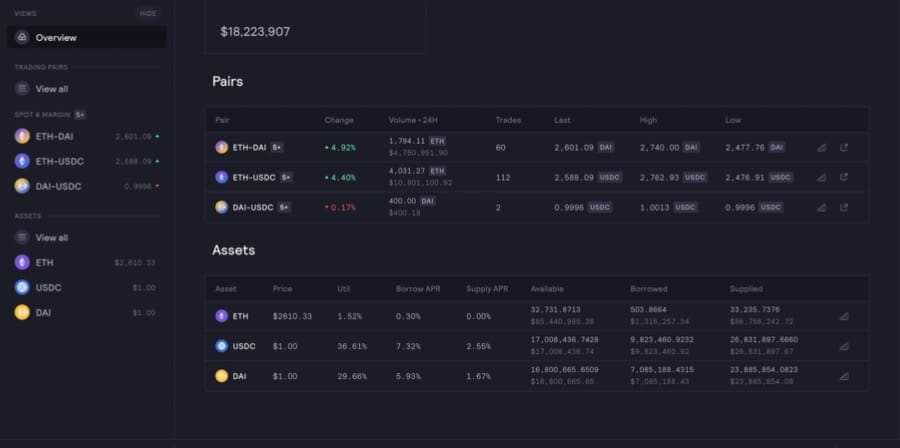Click external link icon for ETH-USDC pair
Viewport: 900px width, 448px height.
[x=844, y=177]
